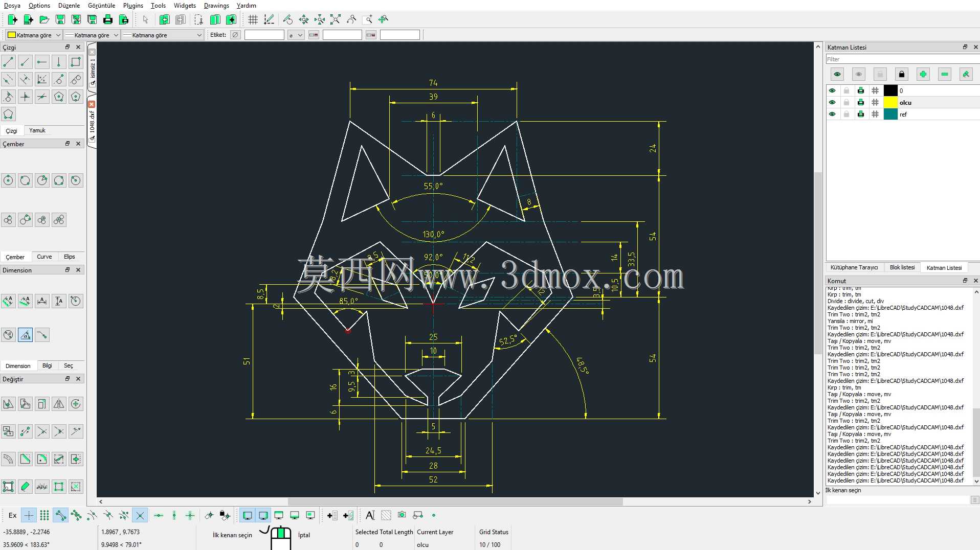Select the vertical line tool

tap(59, 62)
